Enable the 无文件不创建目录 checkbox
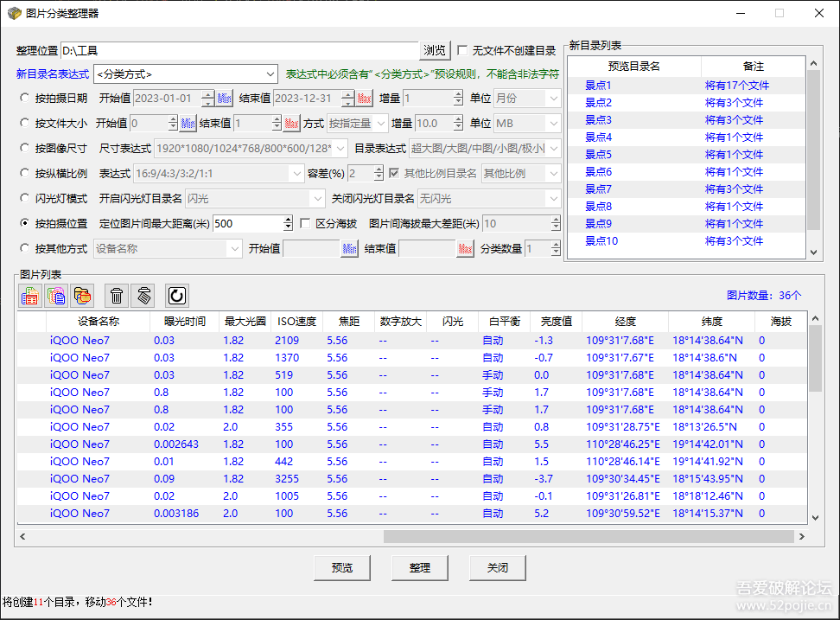Screen dimensions: 840x620 (463, 49)
